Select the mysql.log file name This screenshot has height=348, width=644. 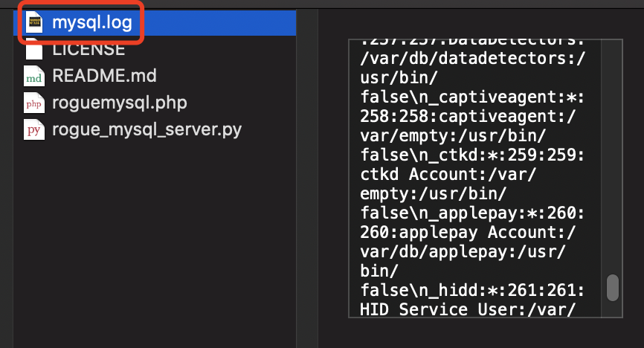pos(91,22)
